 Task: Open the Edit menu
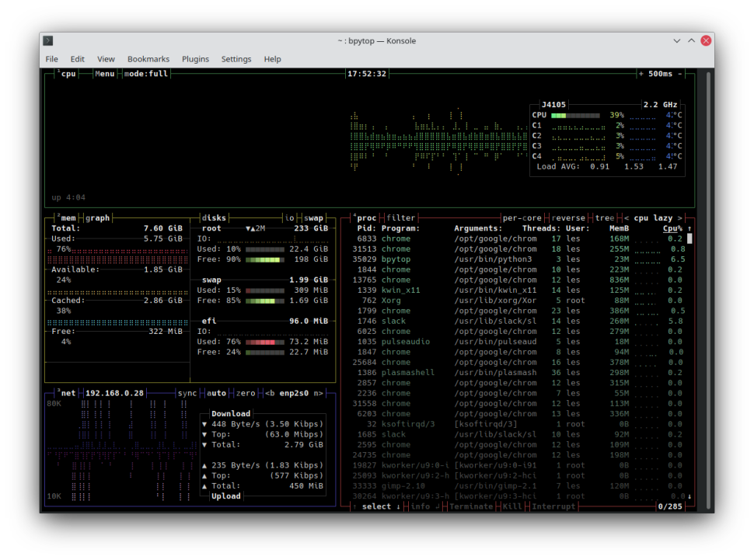[x=78, y=59]
